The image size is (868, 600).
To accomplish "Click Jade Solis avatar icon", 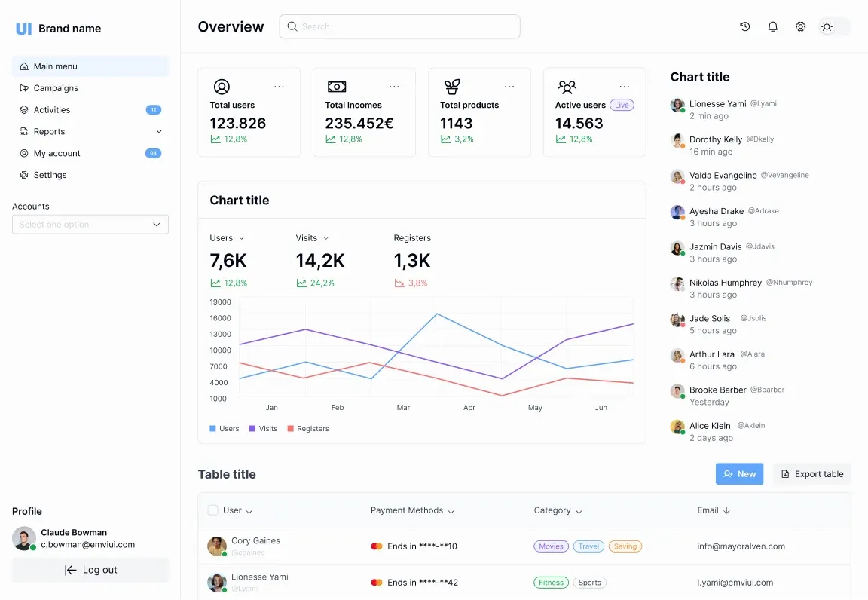I will click(x=677, y=320).
